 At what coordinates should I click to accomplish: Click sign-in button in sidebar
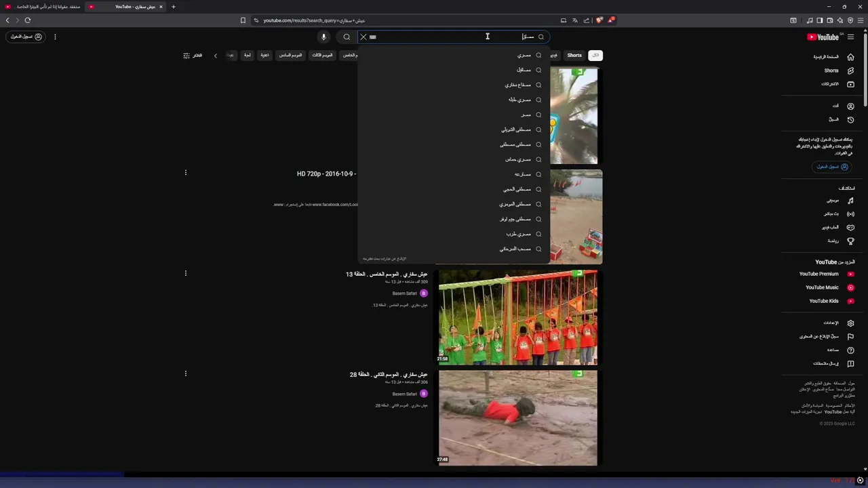coord(832,167)
